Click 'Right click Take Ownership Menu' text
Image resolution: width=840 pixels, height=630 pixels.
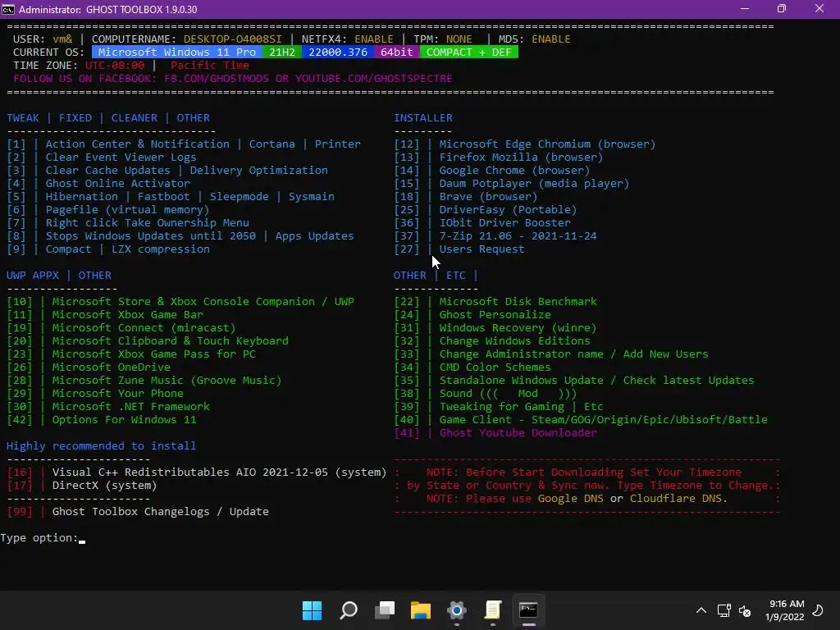click(x=148, y=223)
